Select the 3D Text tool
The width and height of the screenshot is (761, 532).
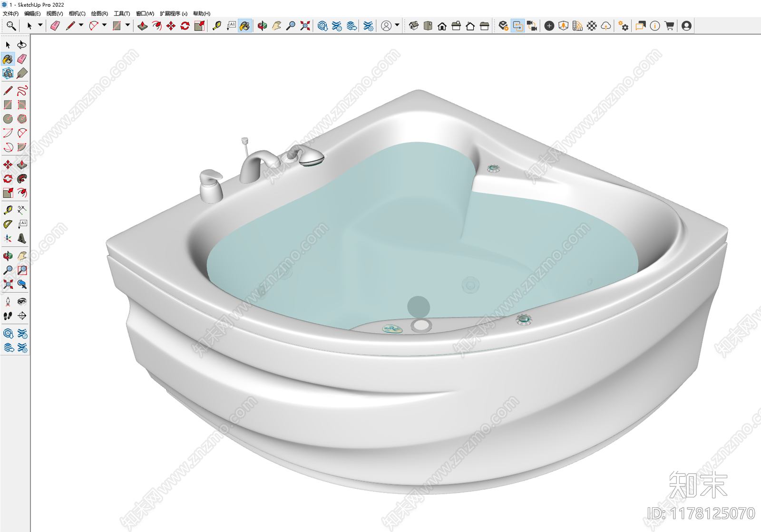pyautogui.click(x=22, y=239)
